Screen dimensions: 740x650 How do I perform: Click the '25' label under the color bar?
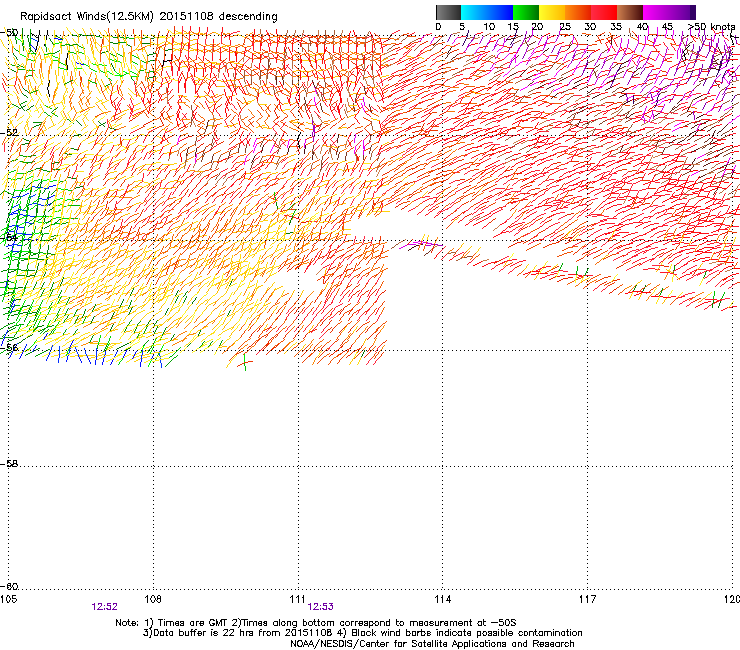click(565, 27)
